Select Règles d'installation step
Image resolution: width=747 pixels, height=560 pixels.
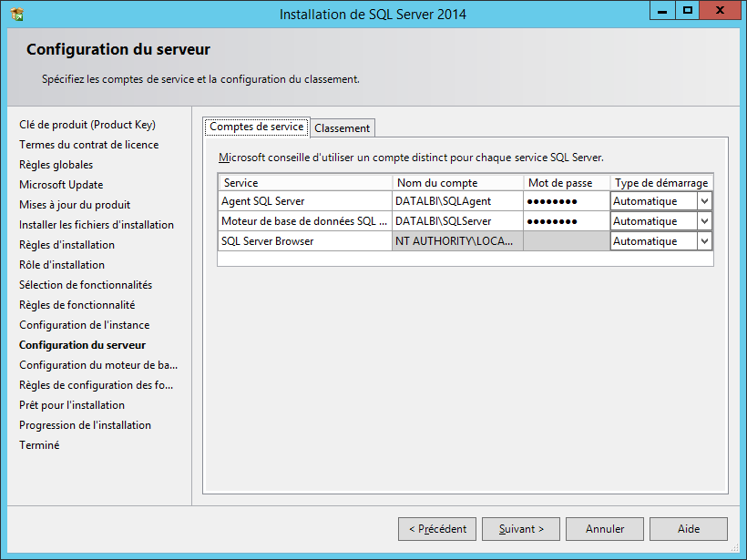pos(67,245)
